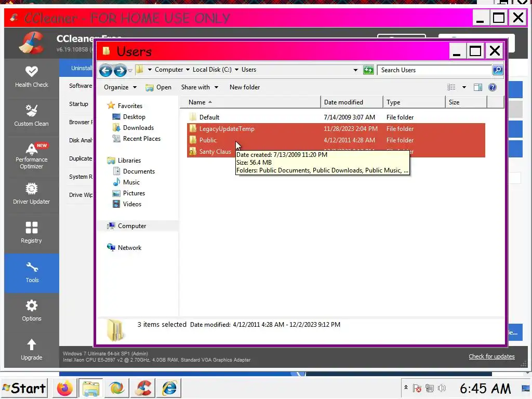
Task: Click the volume speaker tray icon
Action: 442,388
